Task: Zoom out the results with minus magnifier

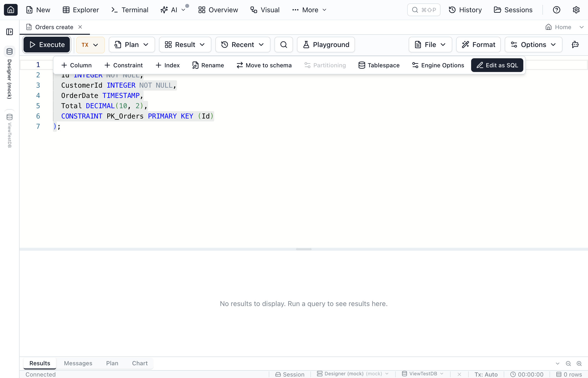Action: pos(568,364)
